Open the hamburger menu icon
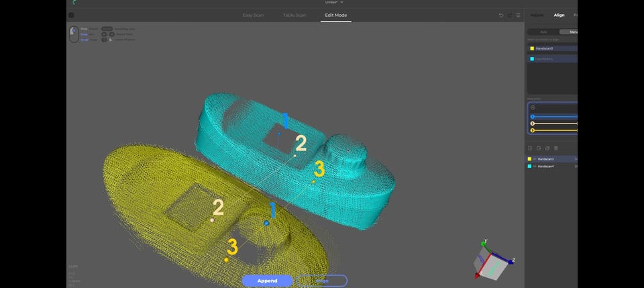This screenshot has width=644, height=288. point(519,15)
